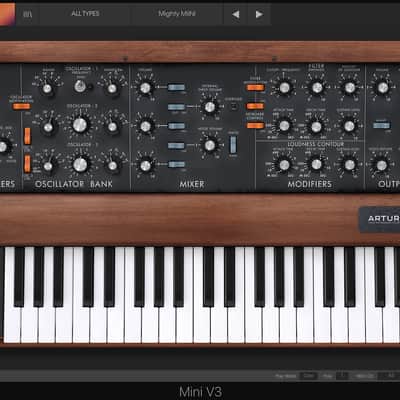Image resolution: width=400 pixels, height=400 pixels.
Task: Toggle Mixer External Input blue switch
Action: point(176,107)
